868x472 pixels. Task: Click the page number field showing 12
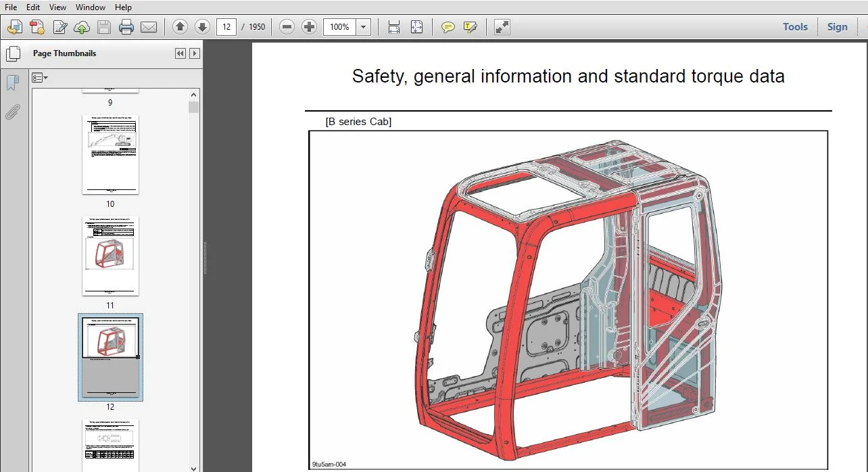point(226,27)
